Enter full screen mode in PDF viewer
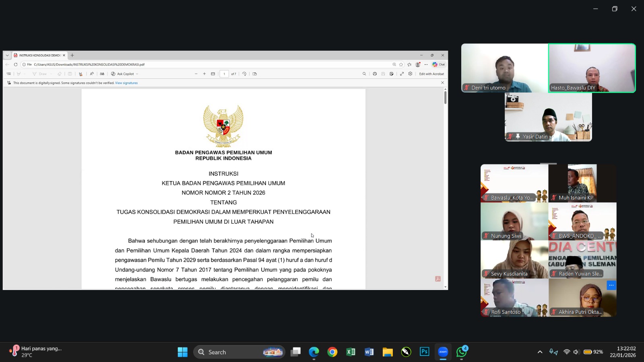 point(402,74)
